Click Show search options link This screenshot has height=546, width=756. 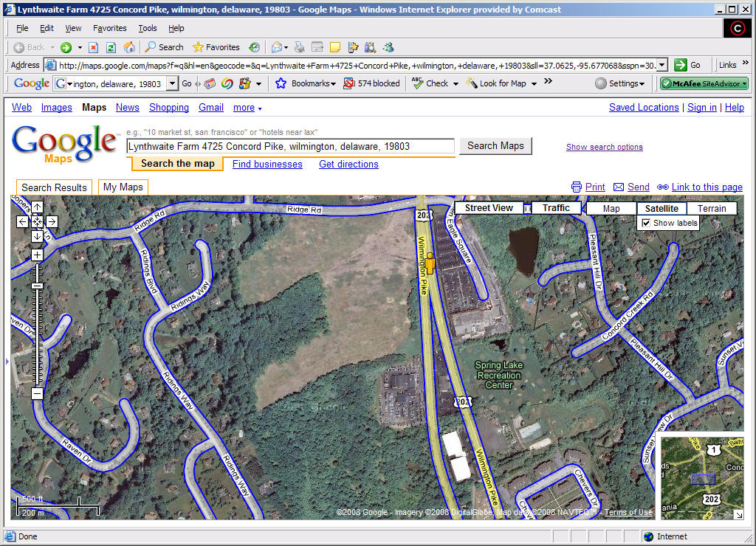pos(604,147)
